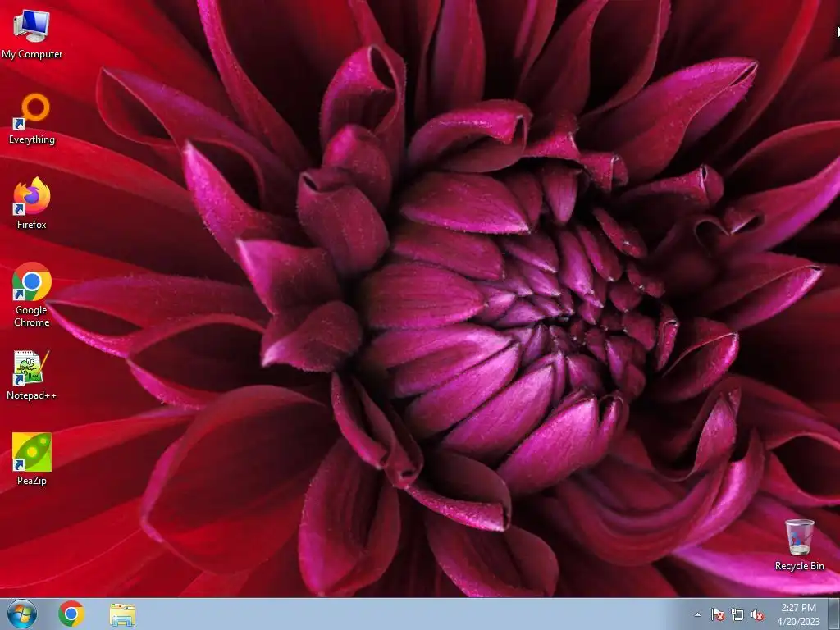840x630 pixels.
Task: Open the muted volume tray icon
Action: point(757,614)
